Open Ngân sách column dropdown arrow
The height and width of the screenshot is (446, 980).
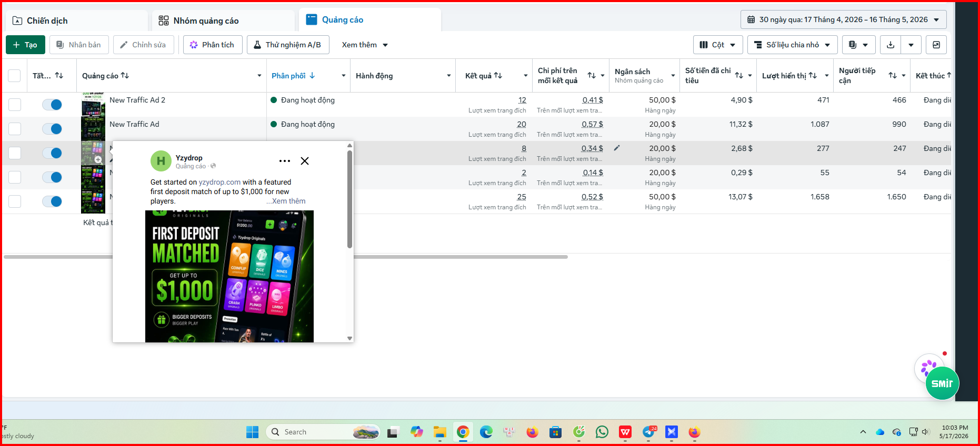[673, 76]
